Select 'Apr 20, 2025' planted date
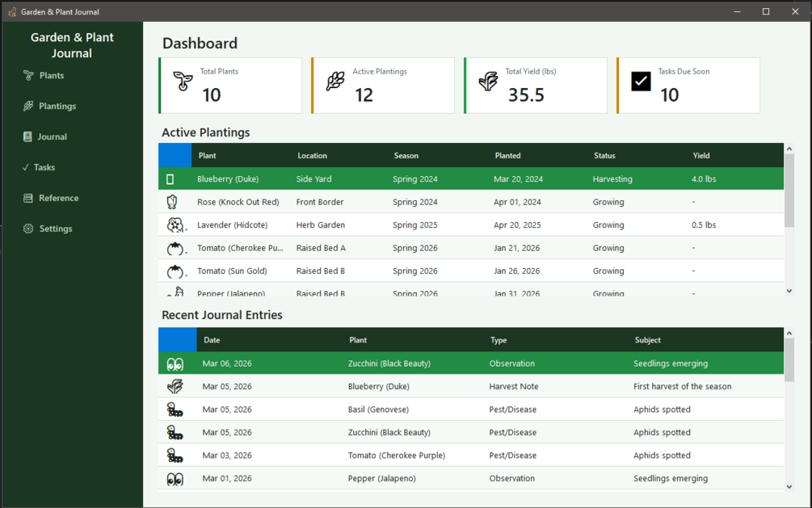This screenshot has width=812, height=508. [517, 225]
